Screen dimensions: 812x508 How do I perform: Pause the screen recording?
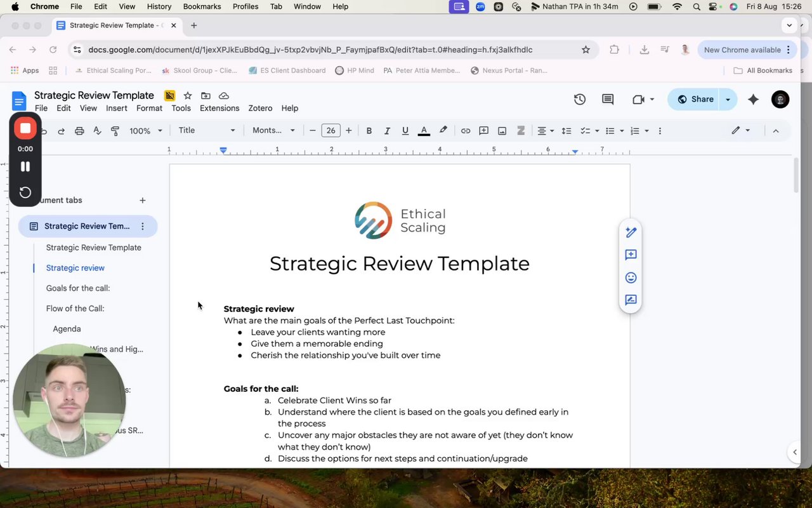tap(25, 166)
